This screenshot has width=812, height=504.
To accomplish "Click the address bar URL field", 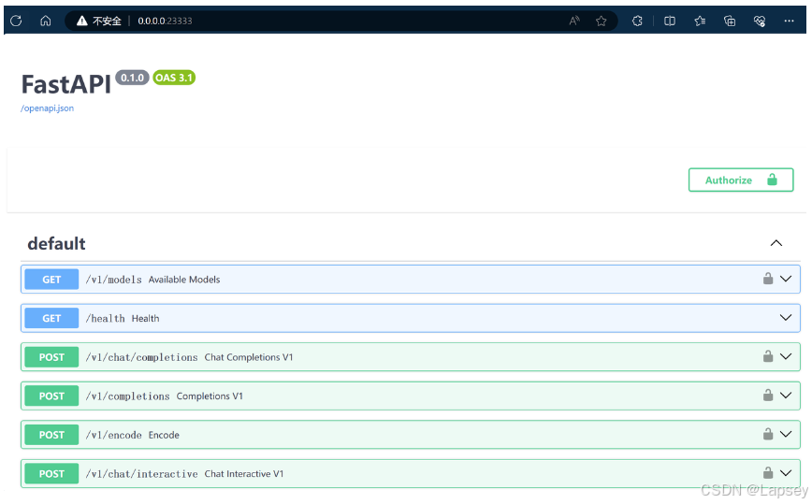I will 355,21.
